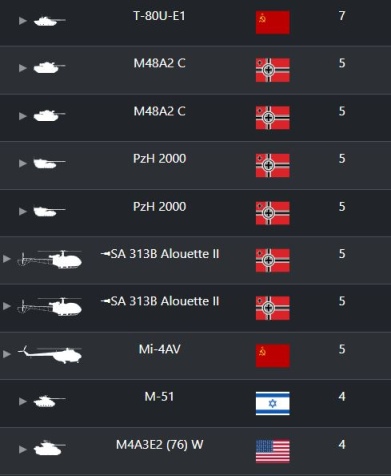Click the M4A3E2 (76) W tank icon

pyautogui.click(x=49, y=448)
